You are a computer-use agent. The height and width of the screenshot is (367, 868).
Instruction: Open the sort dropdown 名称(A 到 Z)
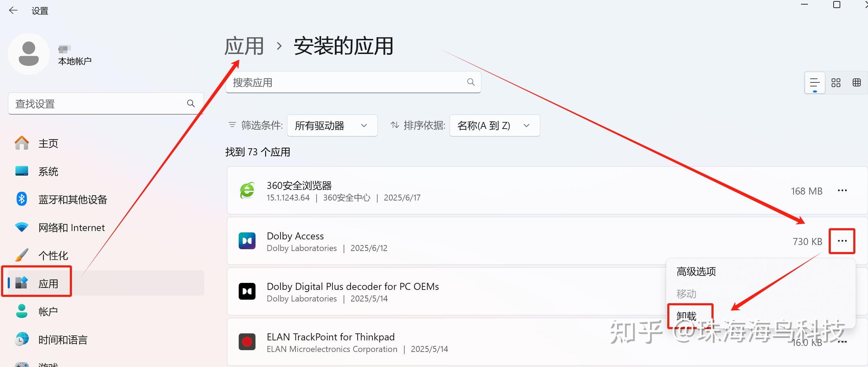click(495, 125)
